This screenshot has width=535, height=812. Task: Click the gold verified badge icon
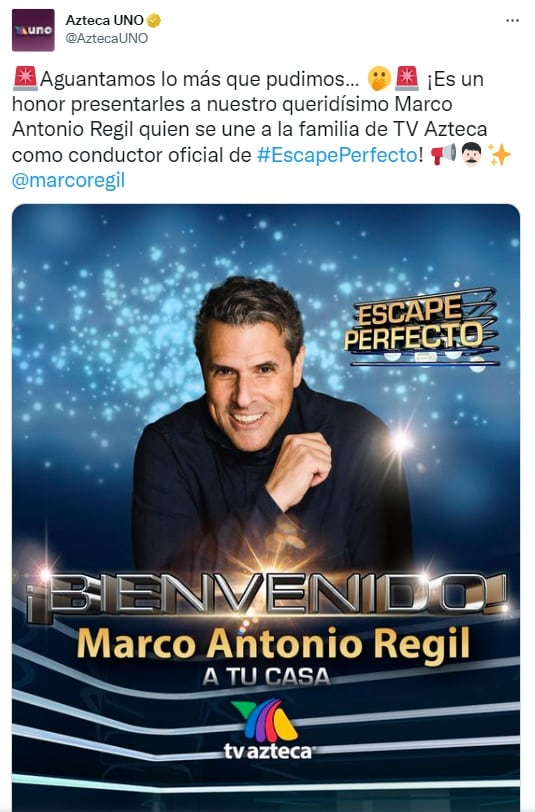coord(154,21)
